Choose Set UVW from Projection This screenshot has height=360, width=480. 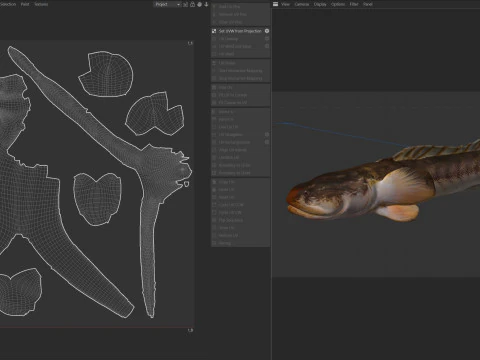point(240,31)
